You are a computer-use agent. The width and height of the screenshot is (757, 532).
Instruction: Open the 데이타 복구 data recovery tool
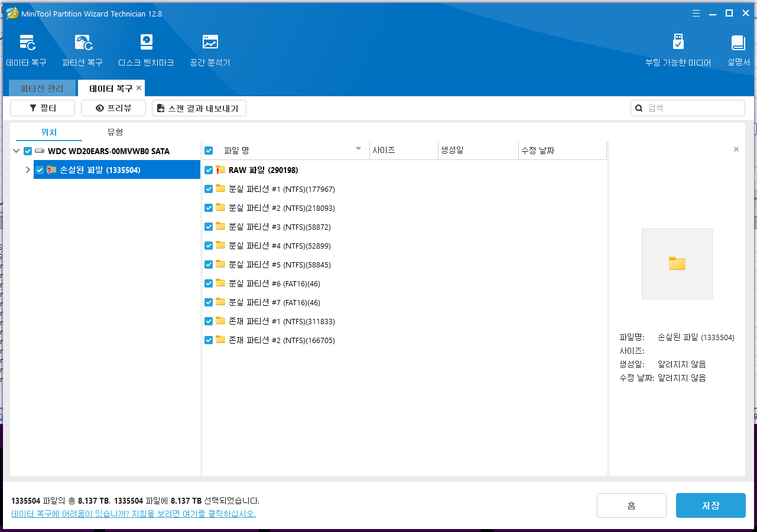(x=26, y=50)
